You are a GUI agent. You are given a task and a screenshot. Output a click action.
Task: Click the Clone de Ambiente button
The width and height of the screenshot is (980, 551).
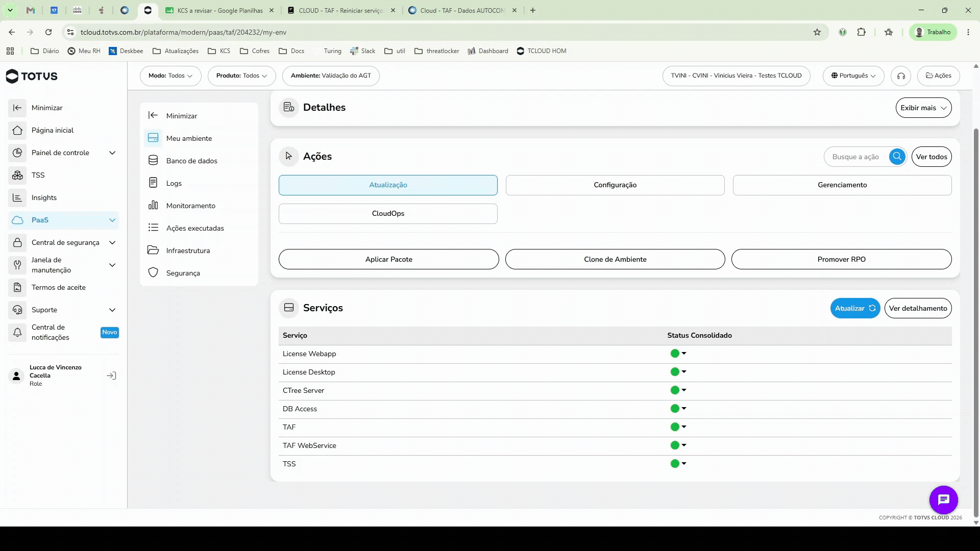tap(615, 259)
